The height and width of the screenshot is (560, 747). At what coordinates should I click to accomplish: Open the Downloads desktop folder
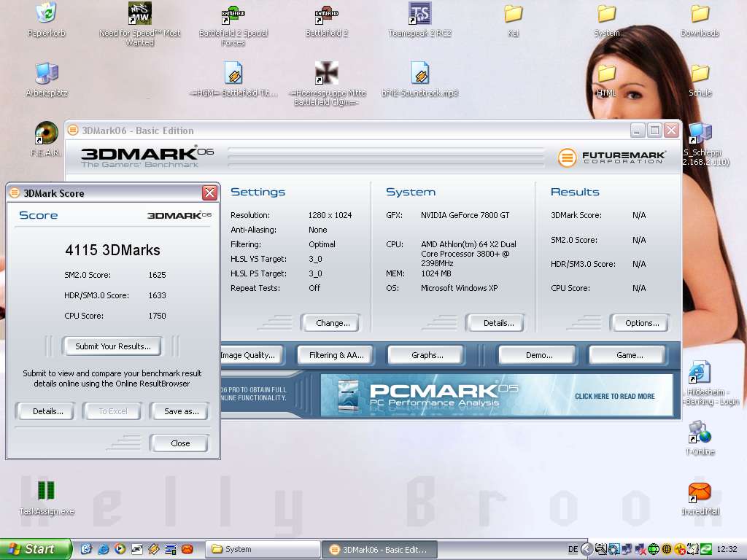pos(700,14)
